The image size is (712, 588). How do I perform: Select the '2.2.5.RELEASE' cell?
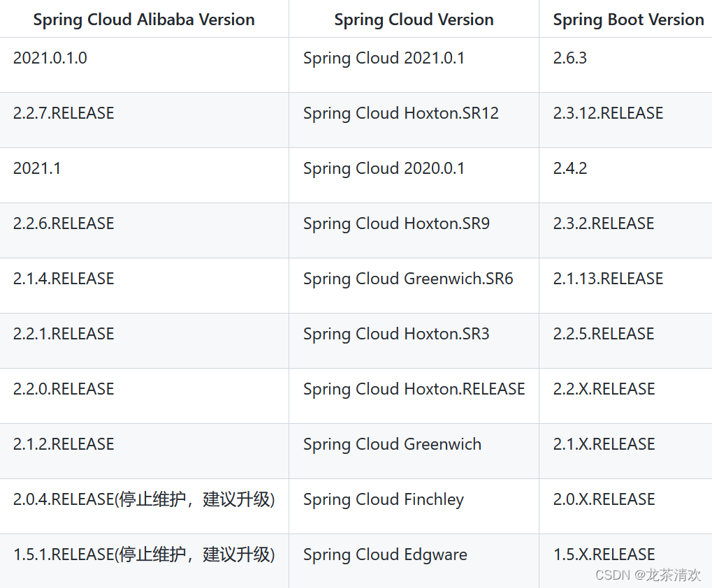(626, 341)
